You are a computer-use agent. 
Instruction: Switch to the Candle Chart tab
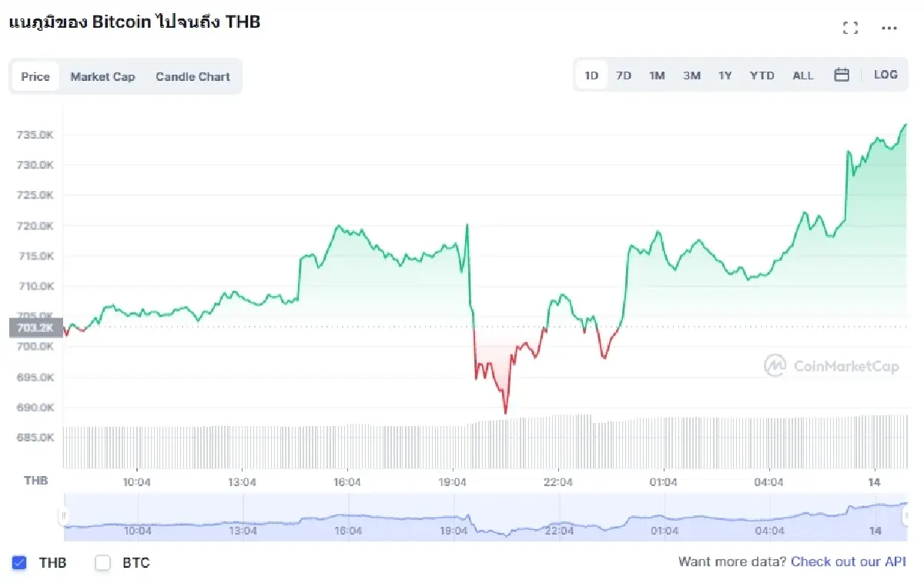[192, 76]
